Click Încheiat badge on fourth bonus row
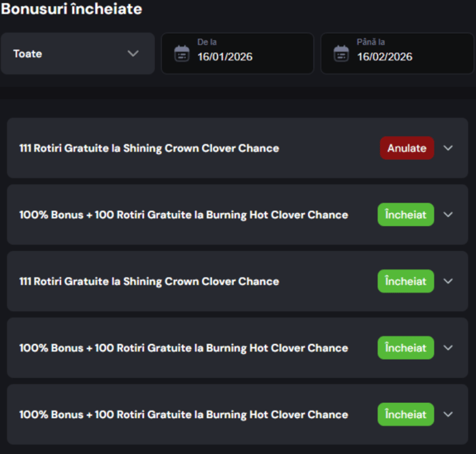Viewport: 476px width, 454px height. pyautogui.click(x=405, y=348)
